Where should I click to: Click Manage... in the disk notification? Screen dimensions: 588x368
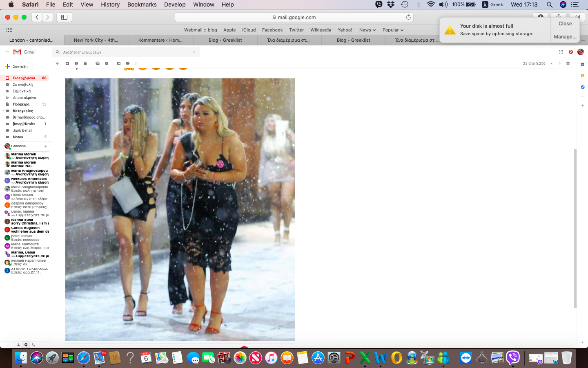565,36
